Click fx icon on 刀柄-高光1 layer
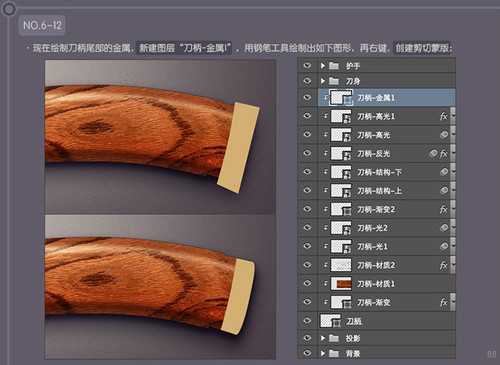The height and width of the screenshot is (365, 500). 444,116
